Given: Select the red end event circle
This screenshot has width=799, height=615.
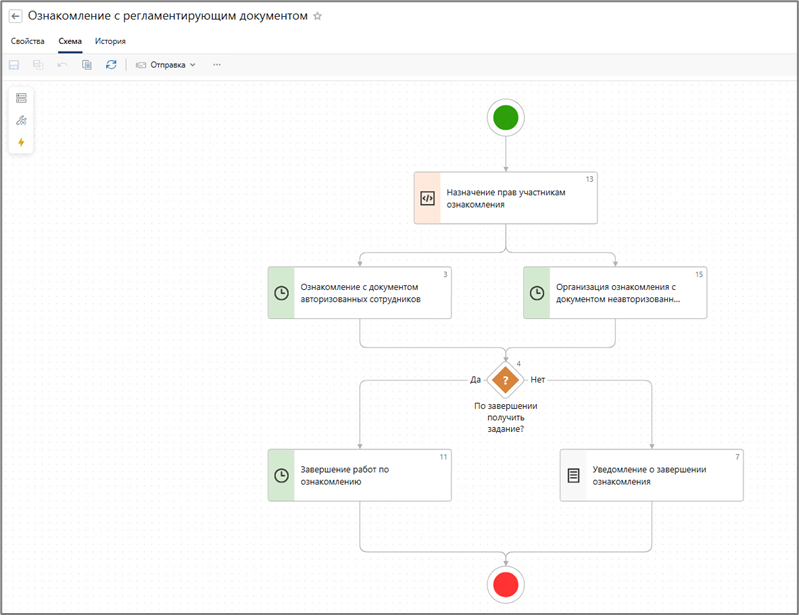Looking at the screenshot, I should pyautogui.click(x=506, y=583).
